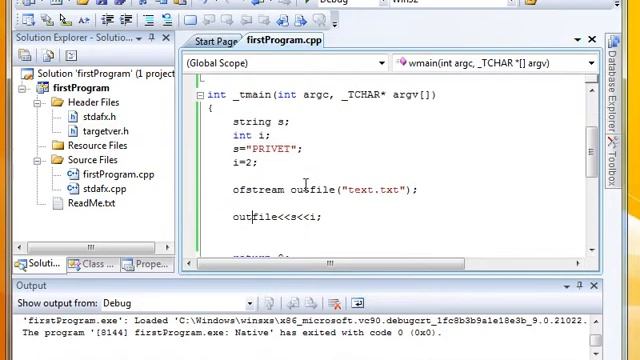Close the firstProgram.cpp document

(x=592, y=39)
